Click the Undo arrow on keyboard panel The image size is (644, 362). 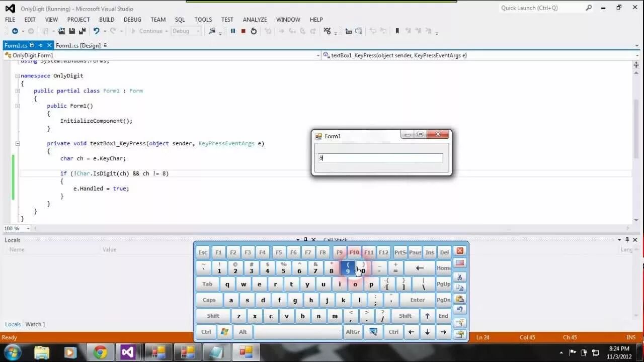pyautogui.click(x=459, y=310)
